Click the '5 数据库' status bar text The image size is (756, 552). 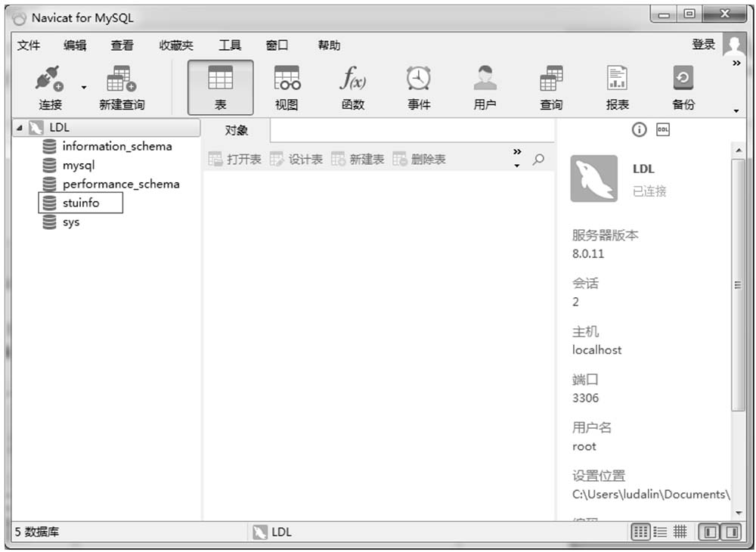click(37, 532)
